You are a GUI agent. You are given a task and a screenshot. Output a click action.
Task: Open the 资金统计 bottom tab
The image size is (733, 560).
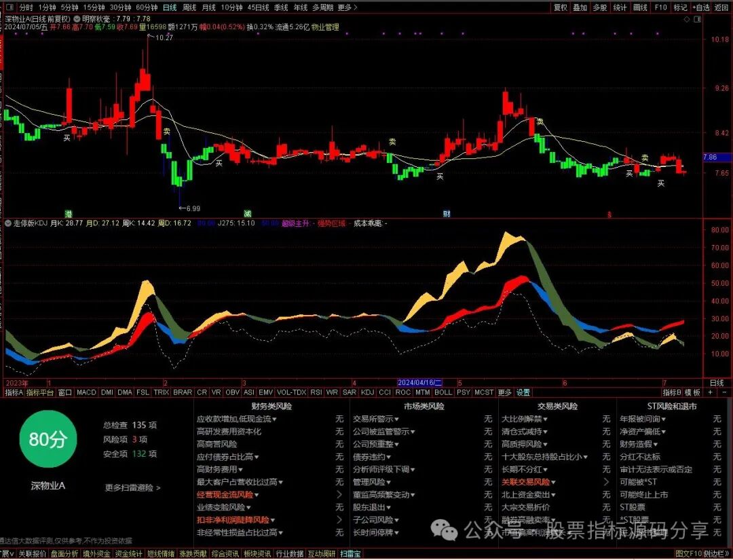(128, 555)
